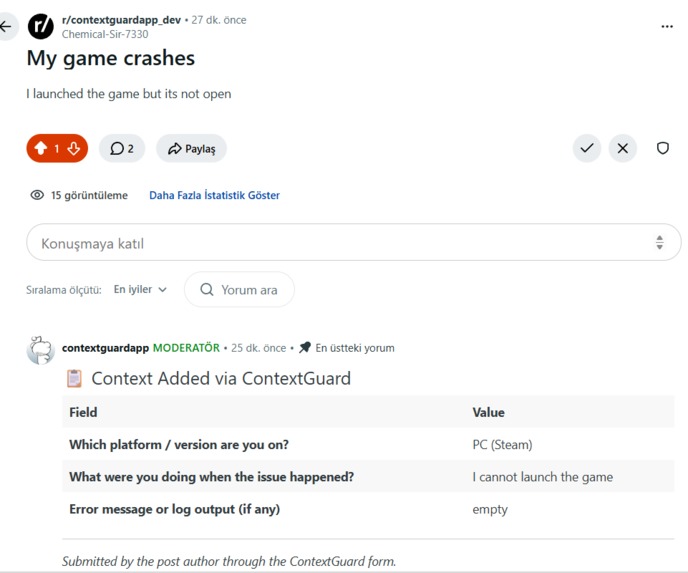Upvote the My game crashes post

[40, 148]
